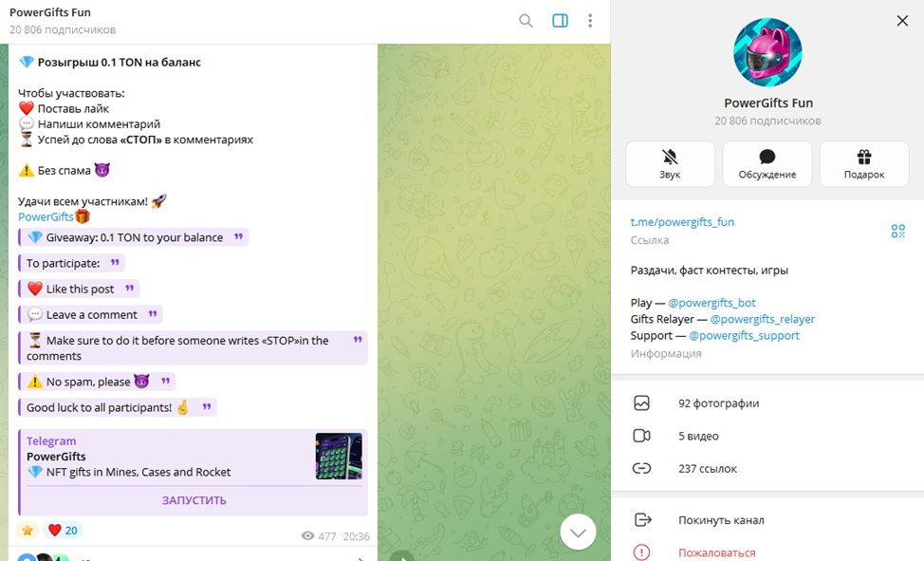Image resolution: width=924 pixels, height=561 pixels.
Task: Click the 'Good luck to all participants!' quote
Action: click(118, 407)
